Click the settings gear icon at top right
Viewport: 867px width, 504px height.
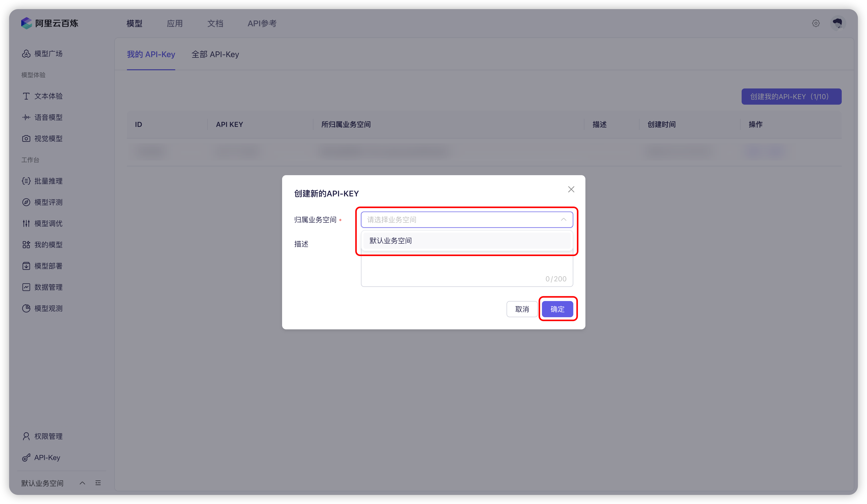click(816, 24)
